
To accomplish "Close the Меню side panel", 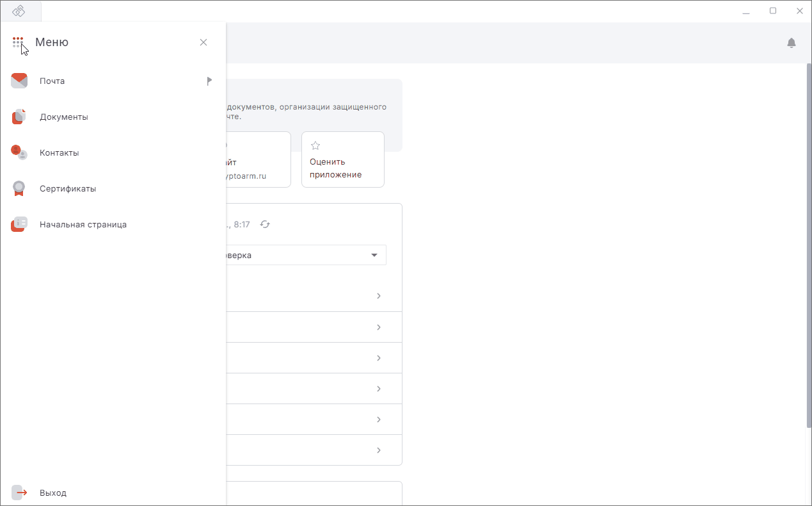I will 203,42.
